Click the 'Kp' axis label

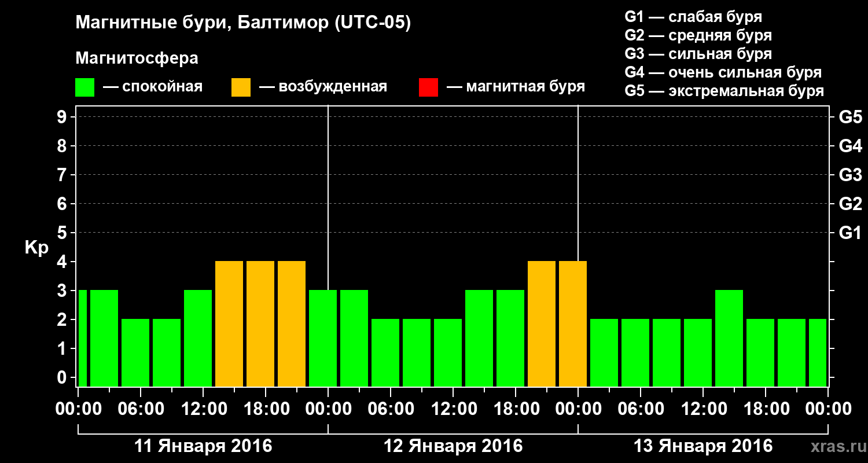pyautogui.click(x=36, y=248)
